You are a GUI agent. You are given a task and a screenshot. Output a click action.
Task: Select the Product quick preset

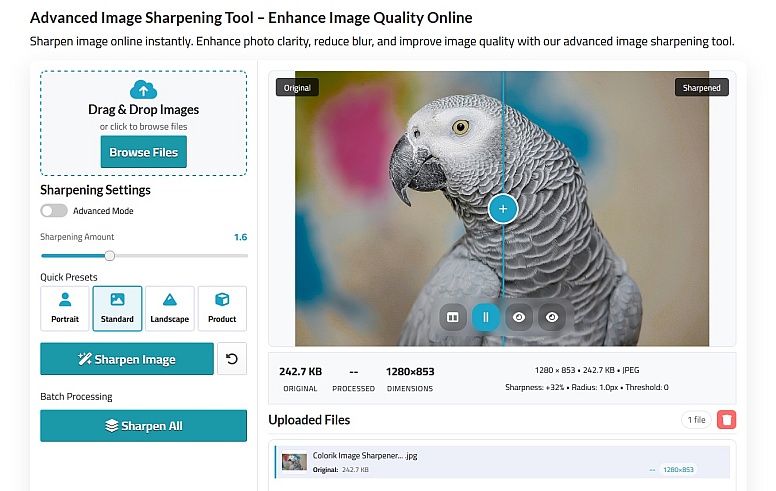222,308
